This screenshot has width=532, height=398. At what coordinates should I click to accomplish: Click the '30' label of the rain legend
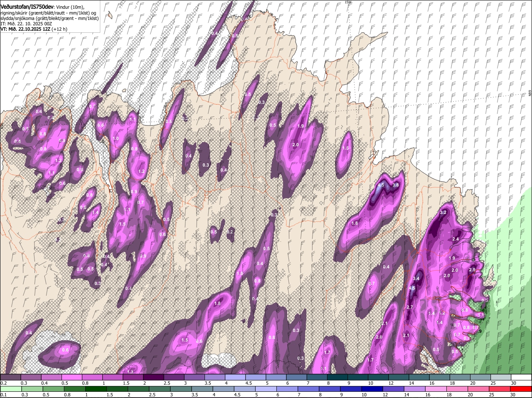[x=513, y=395]
